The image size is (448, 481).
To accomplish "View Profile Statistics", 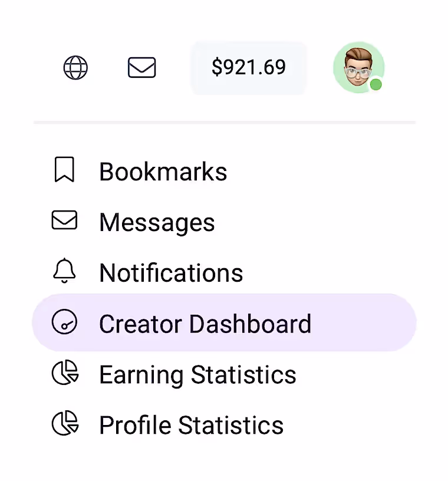I will [191, 424].
